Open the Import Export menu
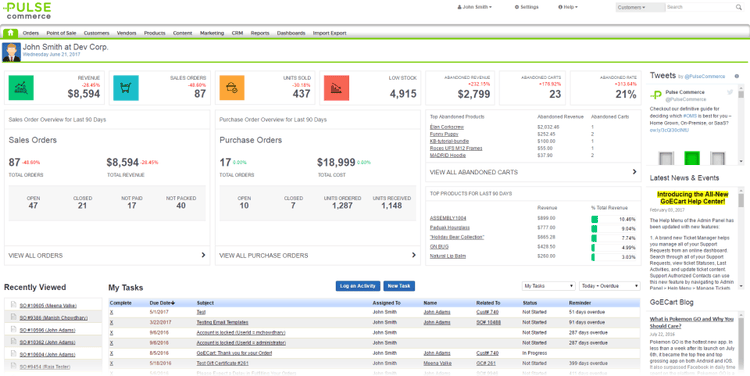Viewport: 750px width, 376px height. 330,33
